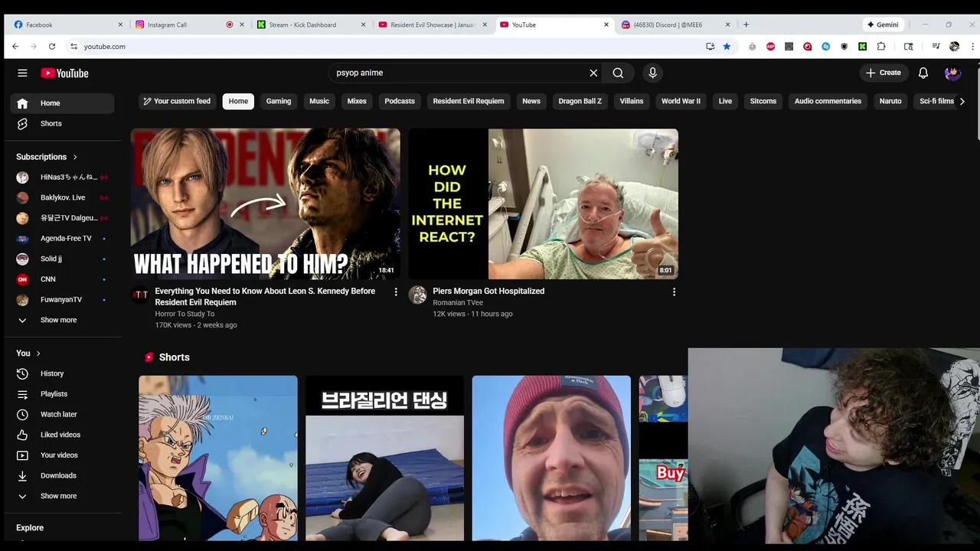Open the red beanie man short thumbnail
This screenshot has height=551, width=980.
coord(551,458)
